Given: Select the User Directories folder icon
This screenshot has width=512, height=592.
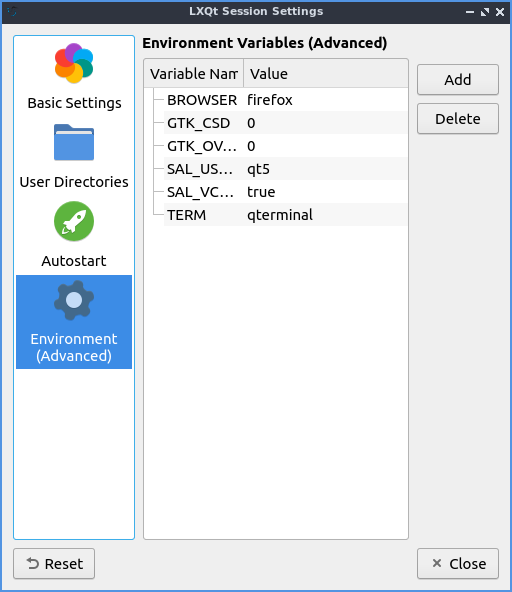Looking at the screenshot, I should click(x=74, y=142).
